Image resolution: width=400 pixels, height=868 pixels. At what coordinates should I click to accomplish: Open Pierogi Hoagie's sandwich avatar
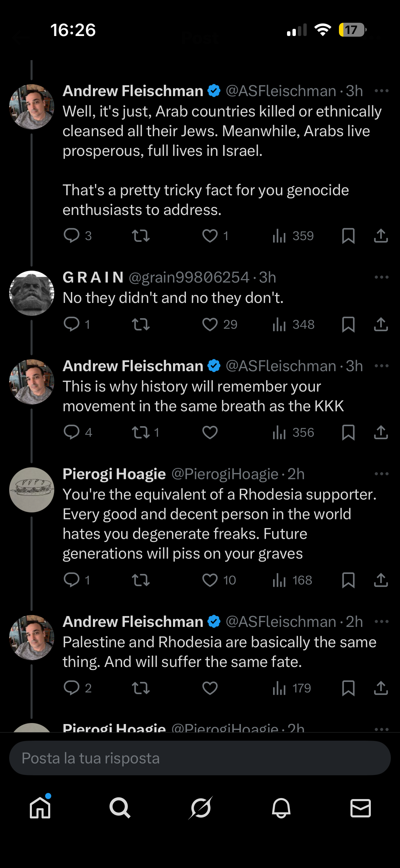(32, 490)
